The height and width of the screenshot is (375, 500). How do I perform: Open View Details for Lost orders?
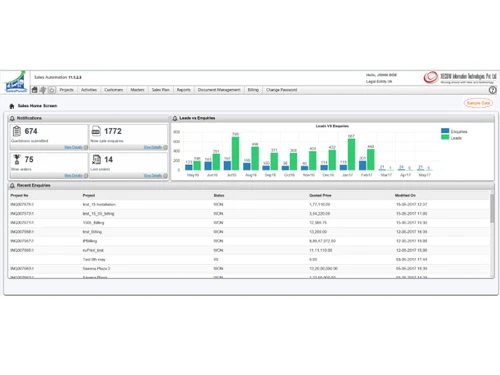(x=153, y=176)
